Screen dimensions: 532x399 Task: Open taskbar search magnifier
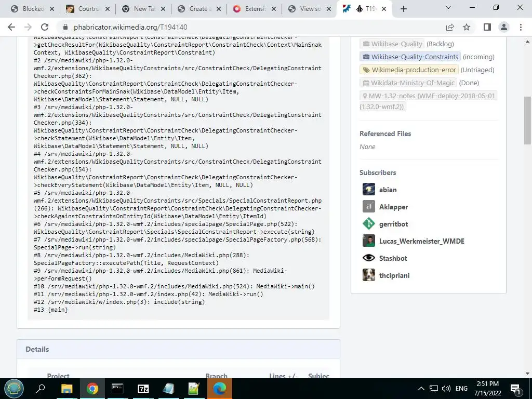[41, 389]
